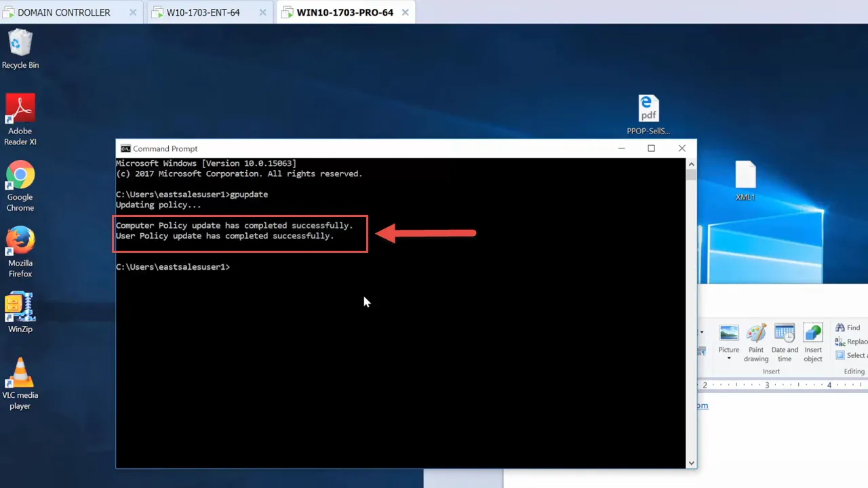The image size is (868, 488).
Task: Launch Mozilla Firefox desktop shortcut
Action: pyautogui.click(x=20, y=252)
